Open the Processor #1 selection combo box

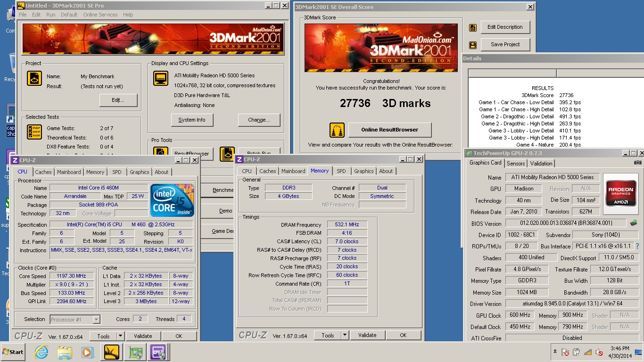click(75, 320)
